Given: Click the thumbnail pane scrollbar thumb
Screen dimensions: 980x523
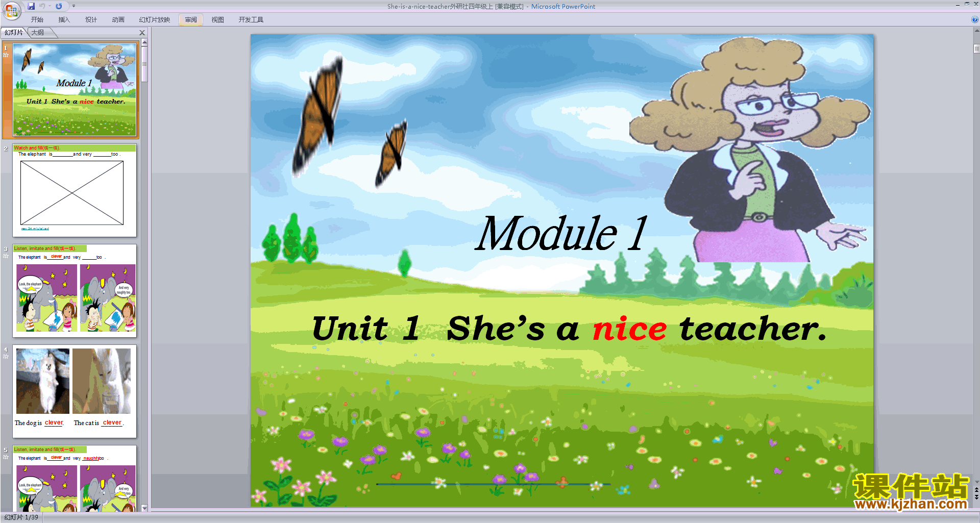Looking at the screenshot, I should click(144, 64).
